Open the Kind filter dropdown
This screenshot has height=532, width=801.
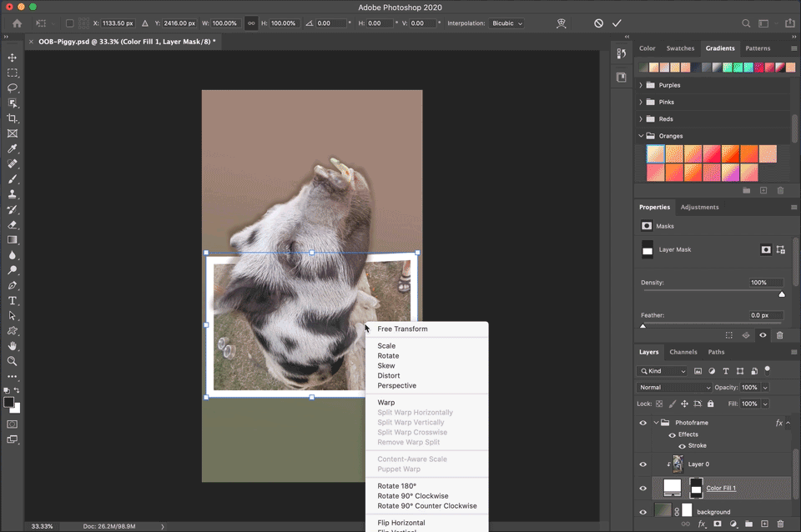[x=662, y=371]
